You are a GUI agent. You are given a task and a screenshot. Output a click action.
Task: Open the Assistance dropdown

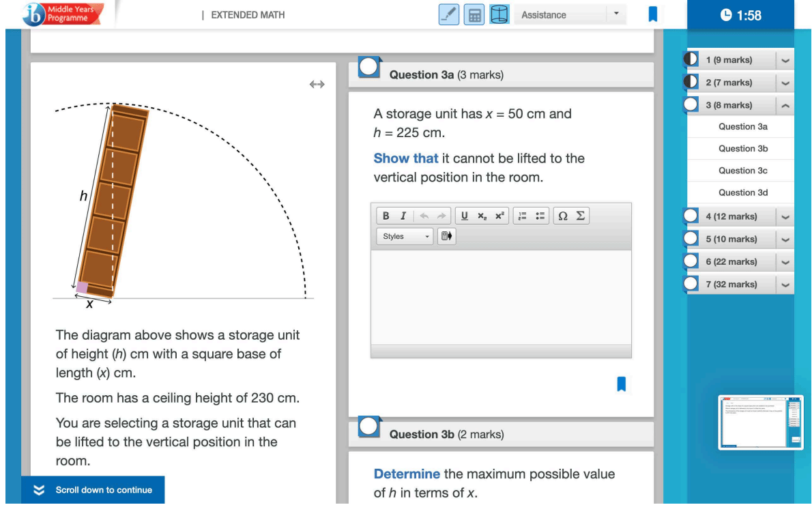(x=569, y=15)
